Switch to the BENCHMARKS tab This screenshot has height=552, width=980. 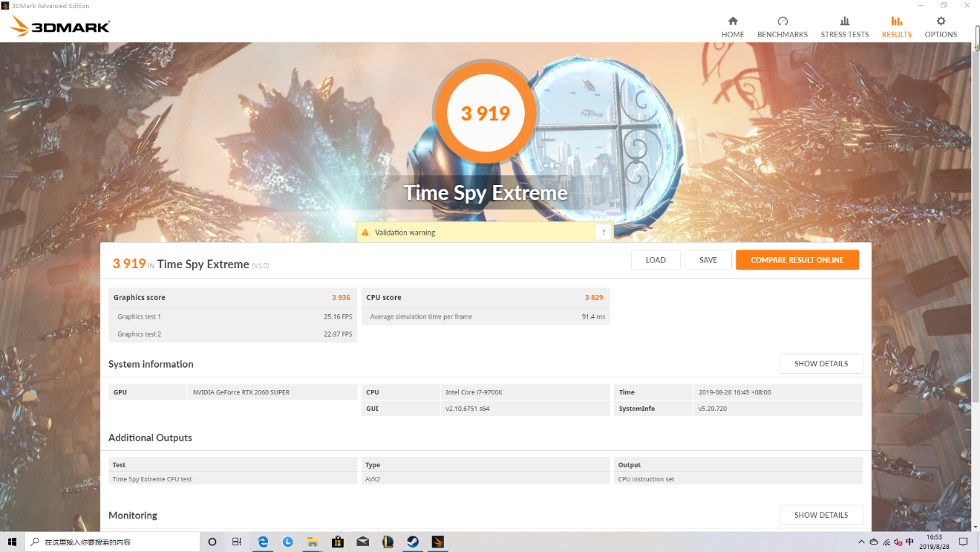[x=783, y=27]
